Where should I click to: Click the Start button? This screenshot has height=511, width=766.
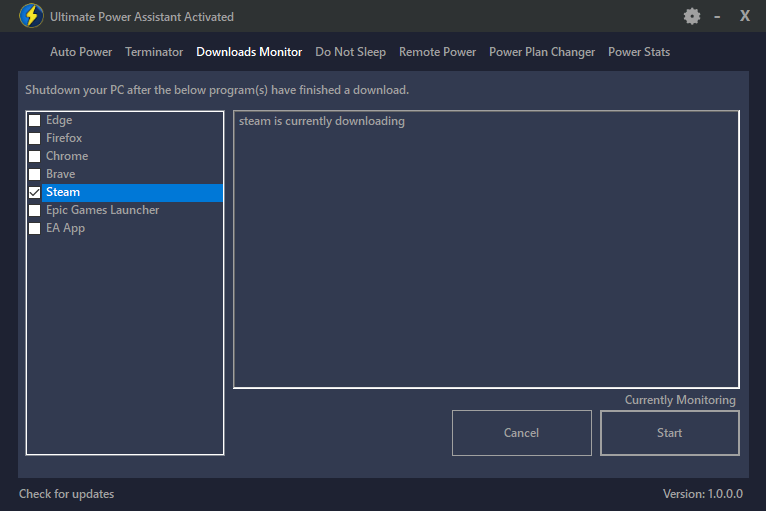(x=669, y=433)
